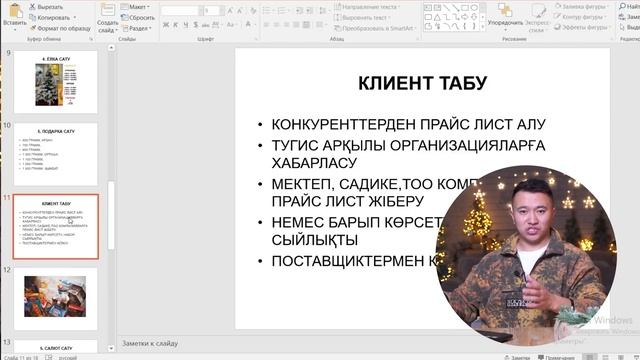The image size is (640, 360).
Task: Click the Создать слайд icon
Action: tap(108, 11)
